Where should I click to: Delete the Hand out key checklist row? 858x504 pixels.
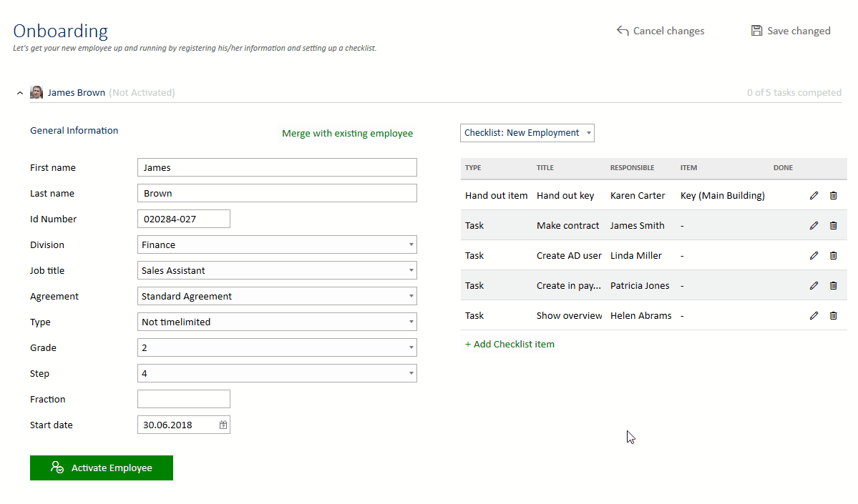click(x=833, y=196)
